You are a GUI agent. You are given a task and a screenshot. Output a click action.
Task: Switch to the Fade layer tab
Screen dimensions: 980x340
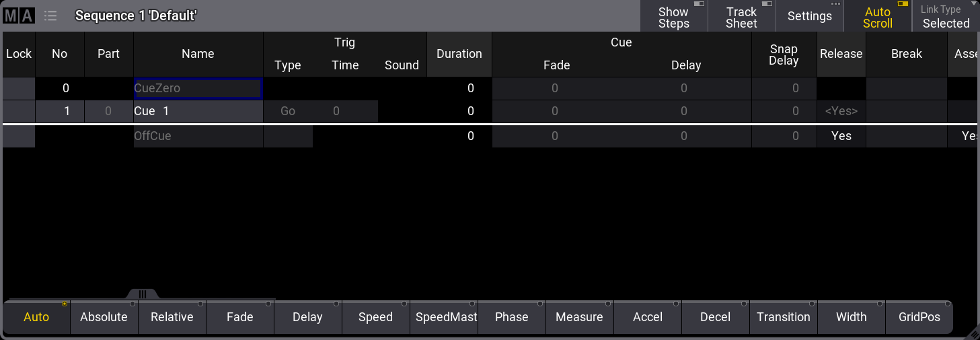coord(239,317)
